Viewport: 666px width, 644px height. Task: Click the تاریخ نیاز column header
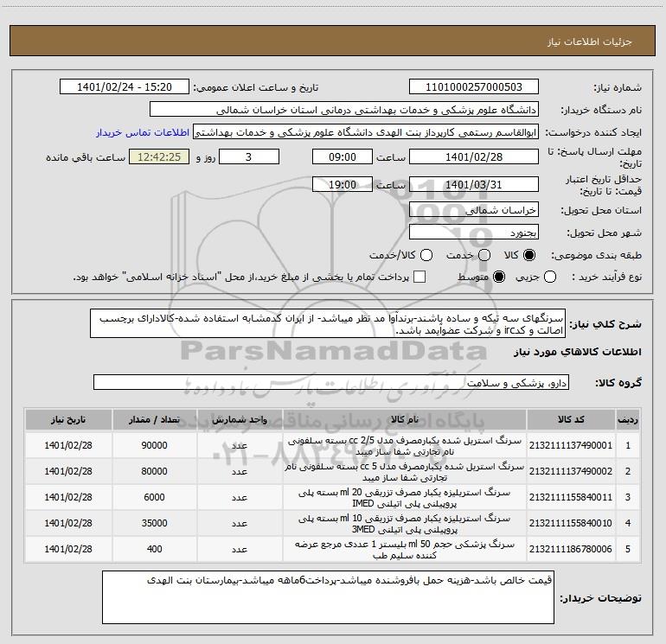pyautogui.click(x=68, y=419)
